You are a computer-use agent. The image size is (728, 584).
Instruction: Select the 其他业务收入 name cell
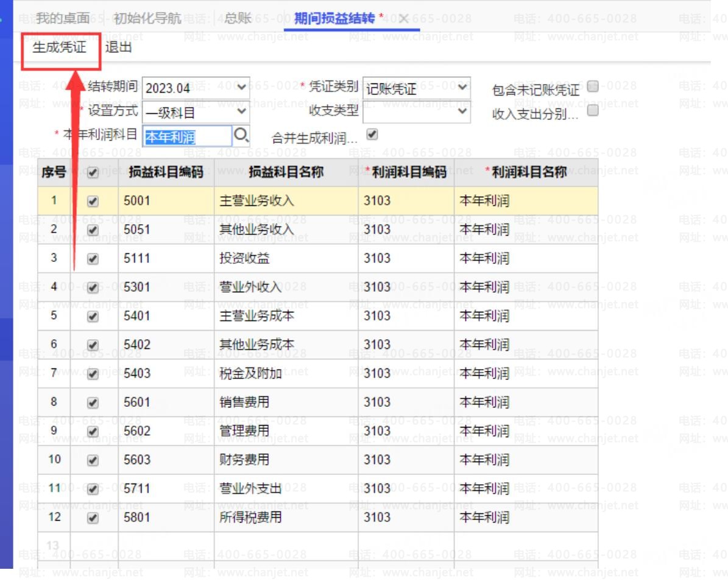tap(286, 230)
